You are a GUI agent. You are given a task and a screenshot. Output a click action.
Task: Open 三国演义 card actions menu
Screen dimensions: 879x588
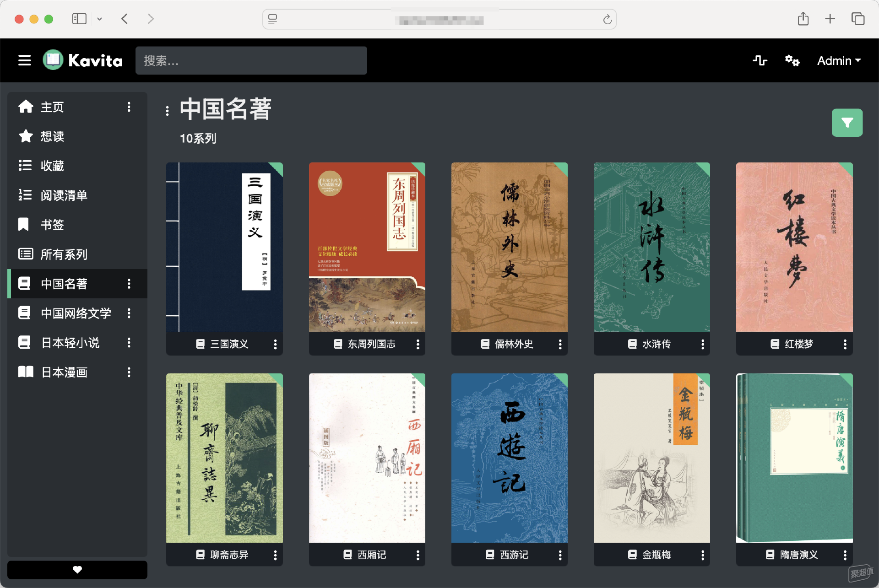point(275,344)
